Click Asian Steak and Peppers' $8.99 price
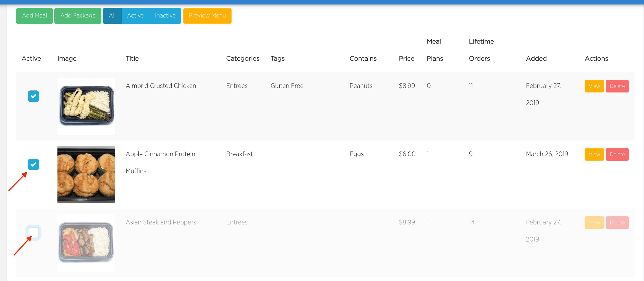Screen dimensions: 644x281 coord(407,222)
